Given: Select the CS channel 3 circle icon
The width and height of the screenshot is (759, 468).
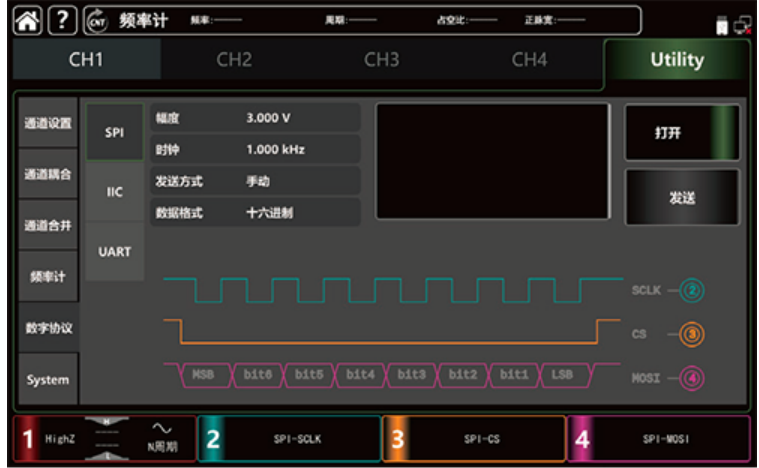Looking at the screenshot, I should (x=693, y=334).
